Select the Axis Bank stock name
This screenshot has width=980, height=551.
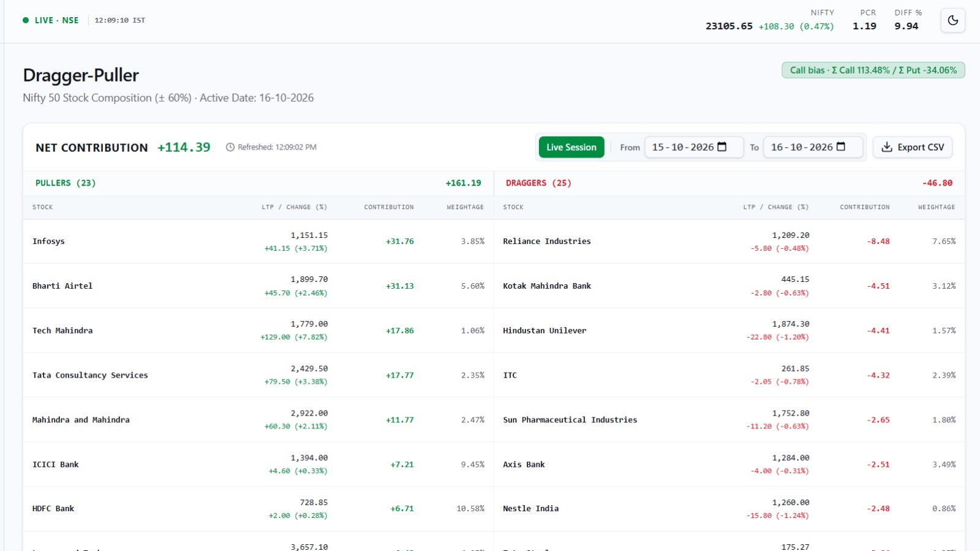[x=524, y=465]
